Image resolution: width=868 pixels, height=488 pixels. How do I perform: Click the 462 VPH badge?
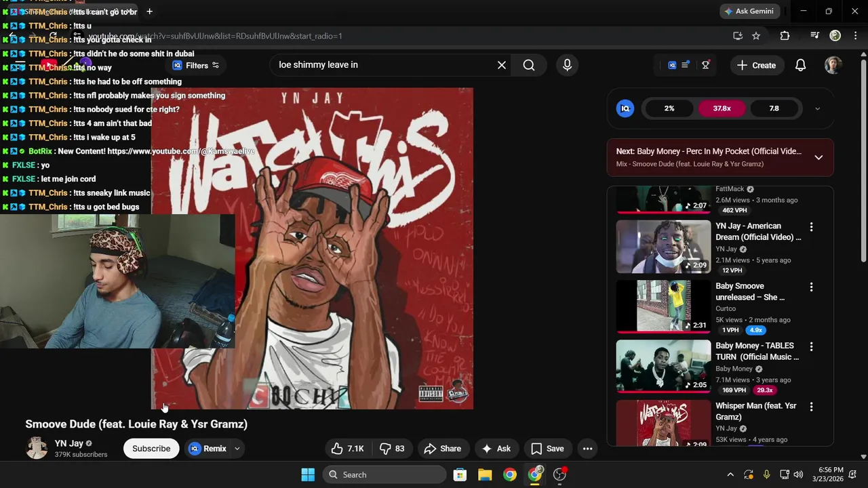(734, 211)
